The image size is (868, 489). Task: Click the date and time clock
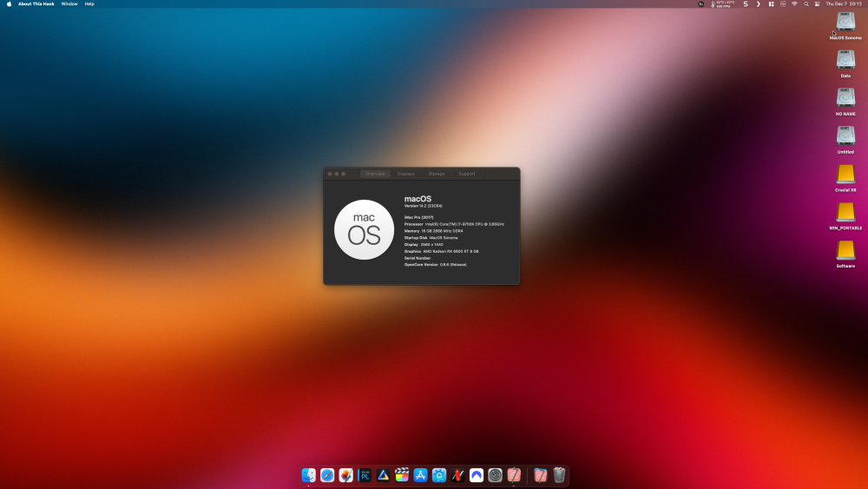tap(844, 3)
